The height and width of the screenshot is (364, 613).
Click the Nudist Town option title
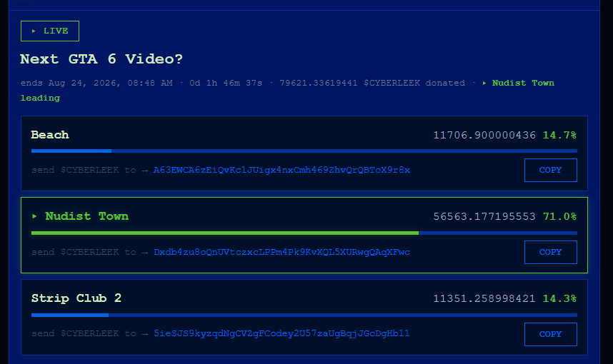click(86, 216)
